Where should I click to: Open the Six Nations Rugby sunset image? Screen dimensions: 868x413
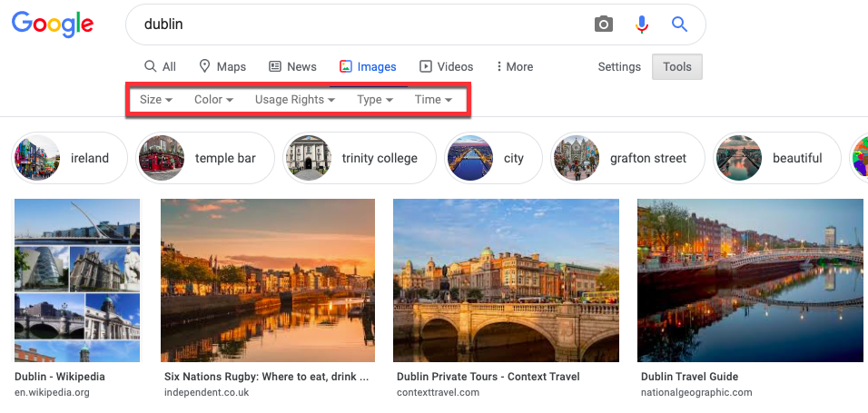click(268, 280)
